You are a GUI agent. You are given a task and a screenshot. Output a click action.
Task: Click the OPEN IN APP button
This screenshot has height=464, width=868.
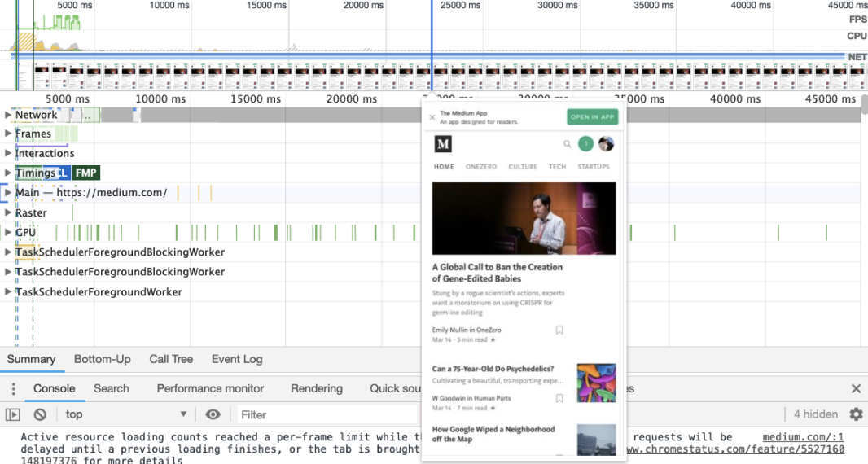[x=592, y=117]
